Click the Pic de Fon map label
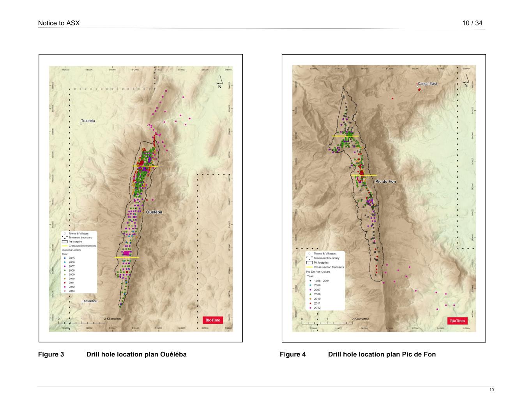The width and height of the screenshot is (532, 411). pos(385,182)
